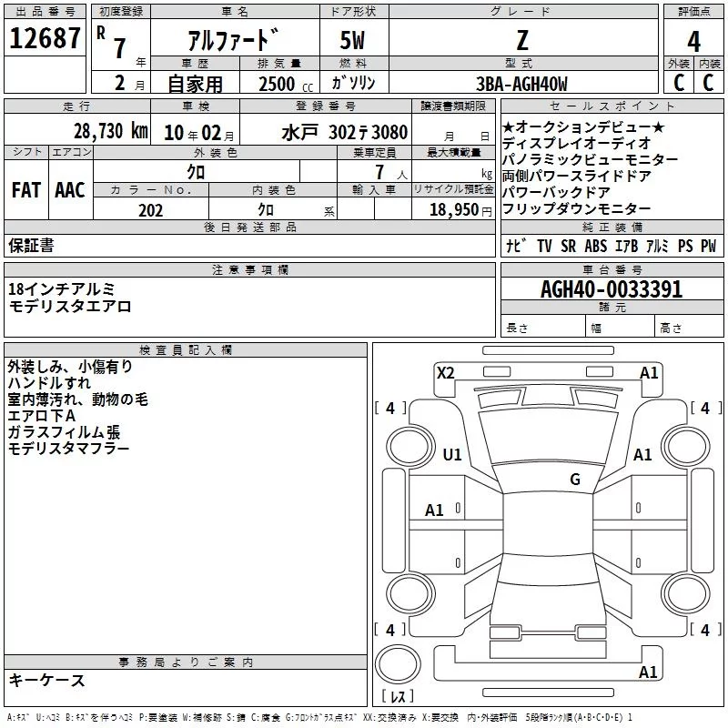
Task: Select equipment code PW
Action: click(x=708, y=246)
